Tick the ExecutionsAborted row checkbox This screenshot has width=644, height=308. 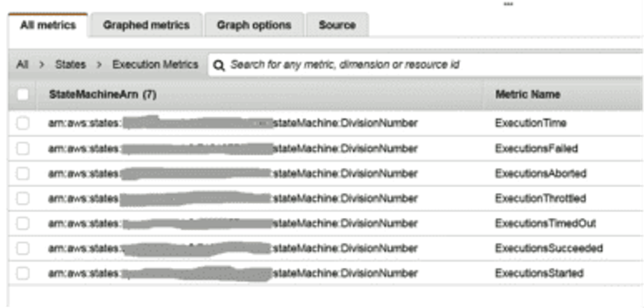[x=23, y=173]
